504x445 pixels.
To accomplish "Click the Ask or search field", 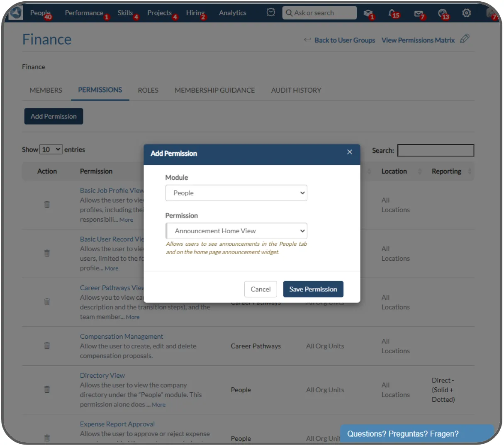I will click(x=319, y=13).
